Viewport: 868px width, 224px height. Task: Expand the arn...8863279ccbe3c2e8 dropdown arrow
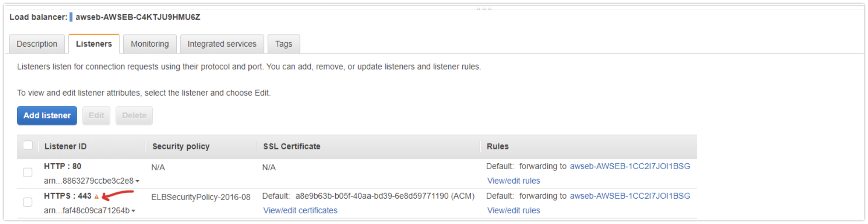pos(137,181)
